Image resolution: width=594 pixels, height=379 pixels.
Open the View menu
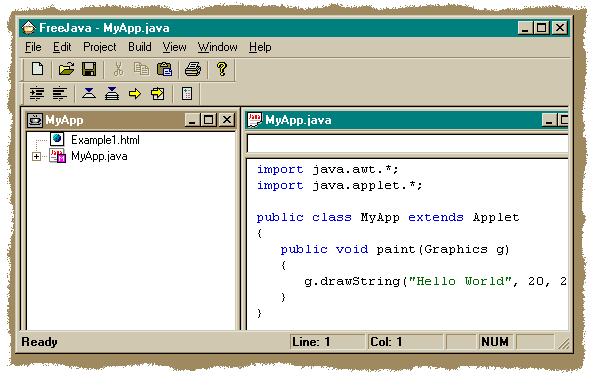(x=174, y=47)
